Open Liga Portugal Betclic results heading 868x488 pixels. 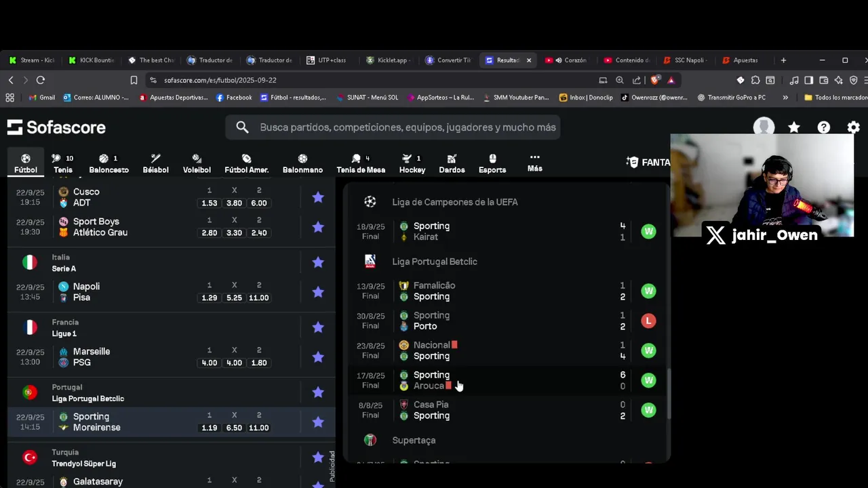(x=435, y=262)
